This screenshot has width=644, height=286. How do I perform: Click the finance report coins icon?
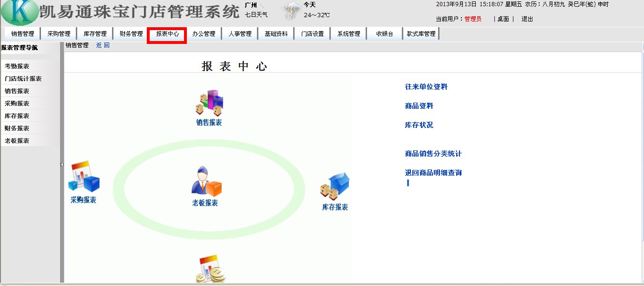[x=210, y=269]
